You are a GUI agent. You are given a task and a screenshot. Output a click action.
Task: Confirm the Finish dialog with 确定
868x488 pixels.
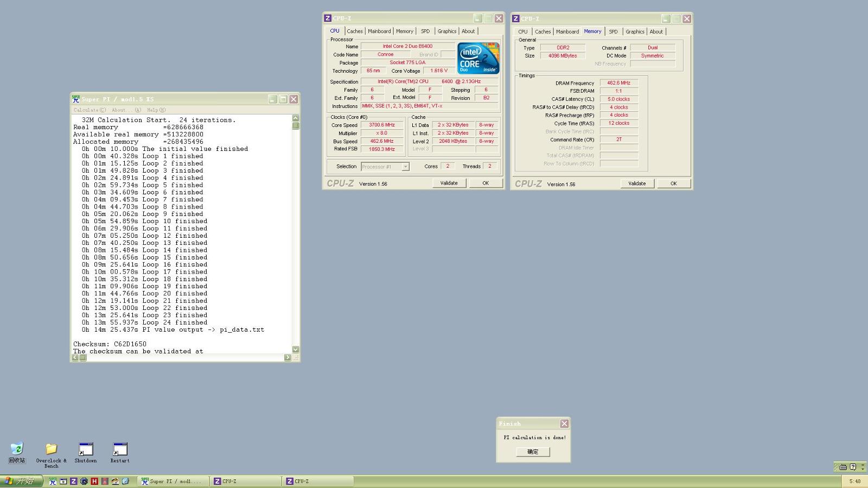point(533,452)
